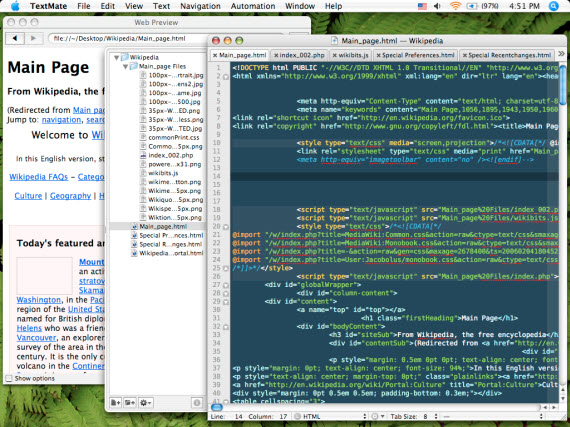
Task: Toggle the fold marker on line 20
Action: 226,227
